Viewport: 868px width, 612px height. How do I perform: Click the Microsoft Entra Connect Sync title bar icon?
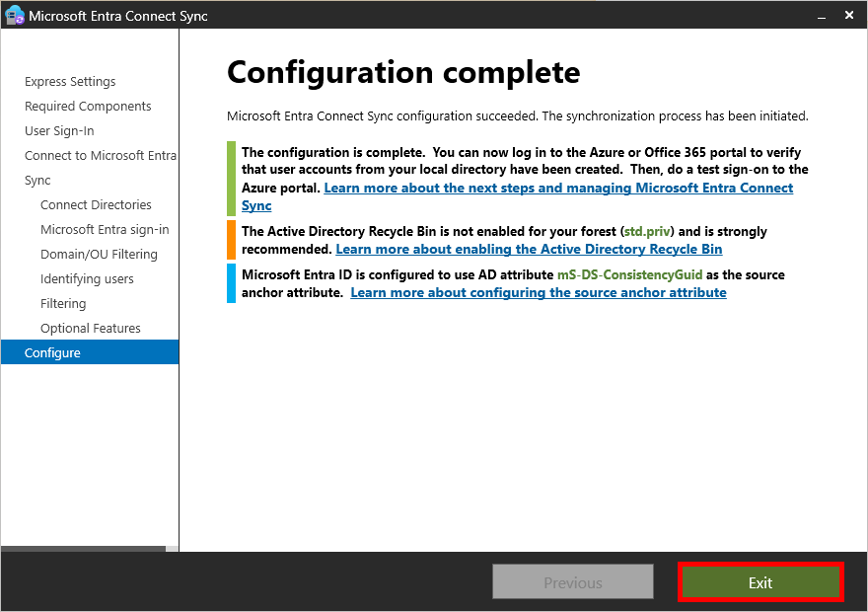[x=17, y=15]
